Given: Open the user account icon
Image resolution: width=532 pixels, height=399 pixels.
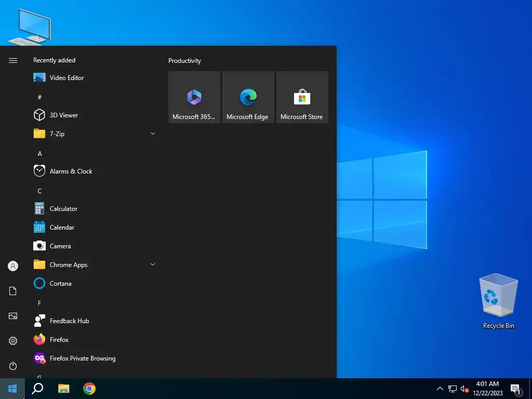Looking at the screenshot, I should [x=13, y=266].
